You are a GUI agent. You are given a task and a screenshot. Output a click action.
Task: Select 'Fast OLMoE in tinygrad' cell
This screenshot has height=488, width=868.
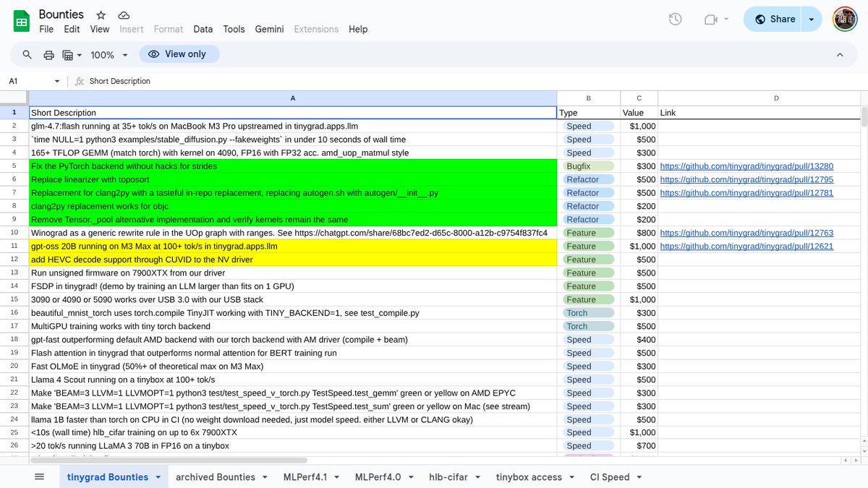point(292,366)
